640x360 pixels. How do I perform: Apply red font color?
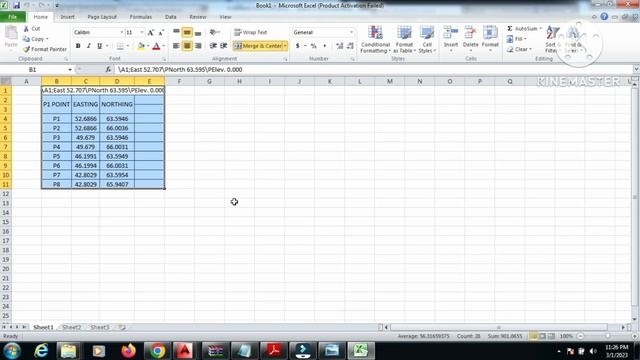[156, 46]
